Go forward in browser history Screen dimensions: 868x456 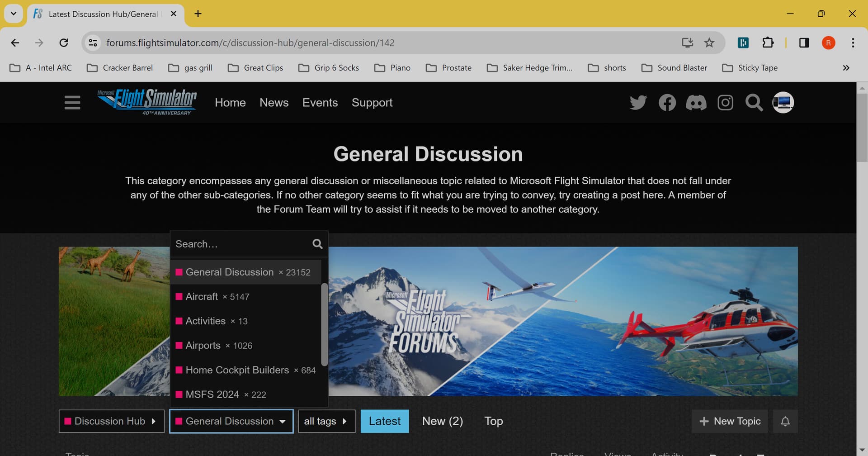click(x=39, y=43)
